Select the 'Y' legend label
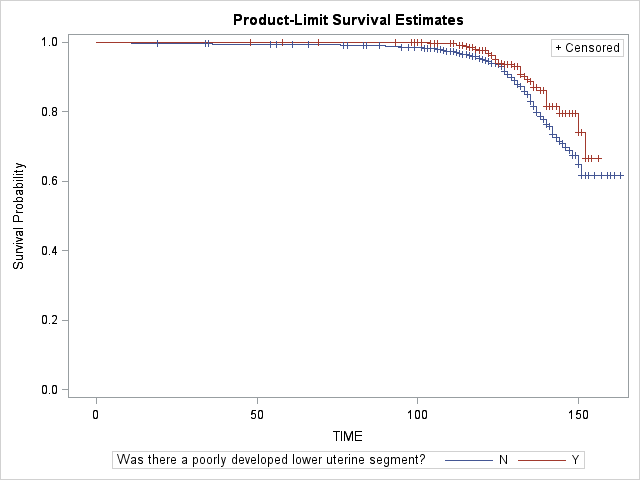Image resolution: width=640 pixels, height=480 pixels. [575, 460]
